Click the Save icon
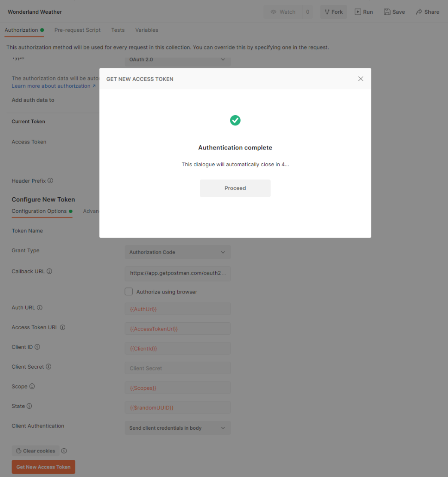 [x=387, y=12]
